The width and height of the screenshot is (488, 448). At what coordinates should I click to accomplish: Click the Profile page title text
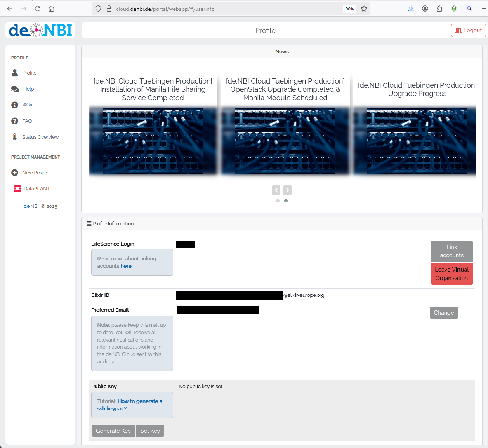pyautogui.click(x=266, y=30)
